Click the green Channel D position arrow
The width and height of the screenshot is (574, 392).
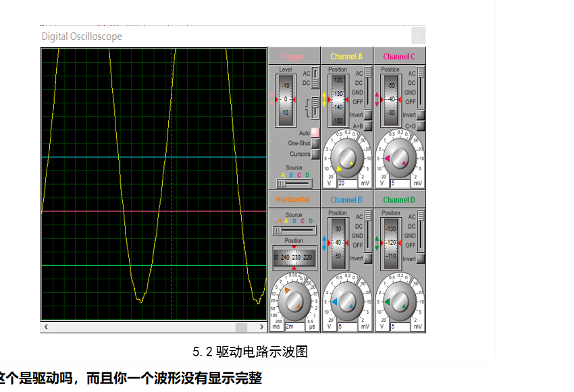pos(377,243)
